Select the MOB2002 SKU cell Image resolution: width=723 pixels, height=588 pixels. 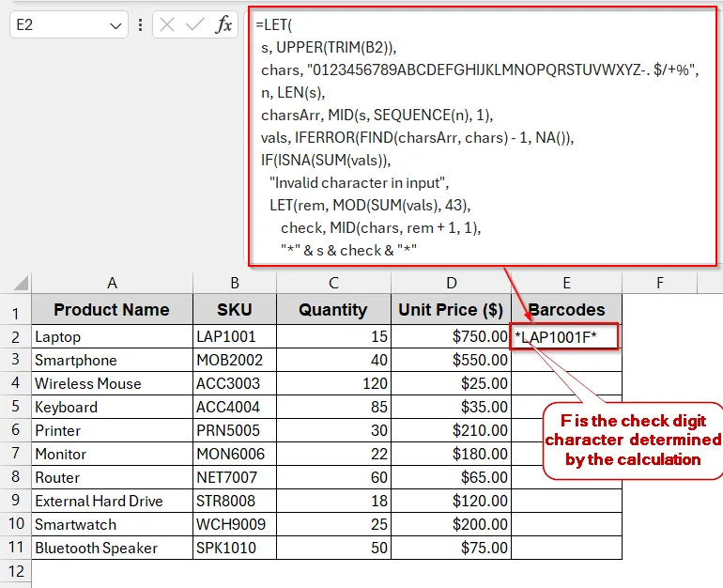coord(235,360)
